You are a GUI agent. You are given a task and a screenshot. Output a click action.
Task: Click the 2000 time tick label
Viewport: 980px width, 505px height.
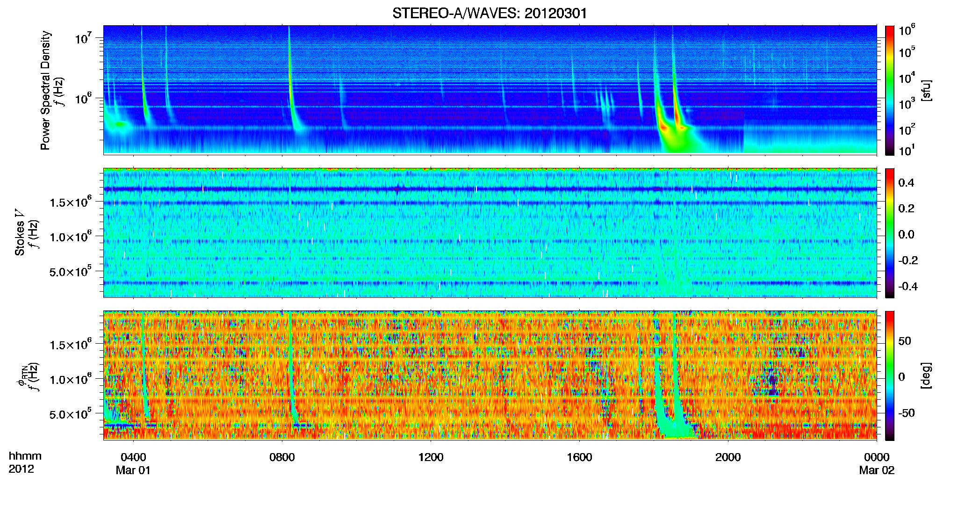click(728, 457)
